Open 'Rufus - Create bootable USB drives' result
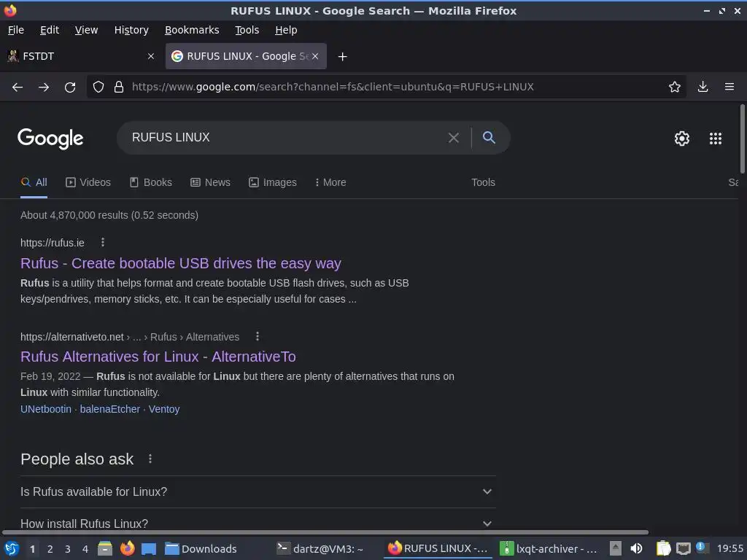 coord(181,263)
